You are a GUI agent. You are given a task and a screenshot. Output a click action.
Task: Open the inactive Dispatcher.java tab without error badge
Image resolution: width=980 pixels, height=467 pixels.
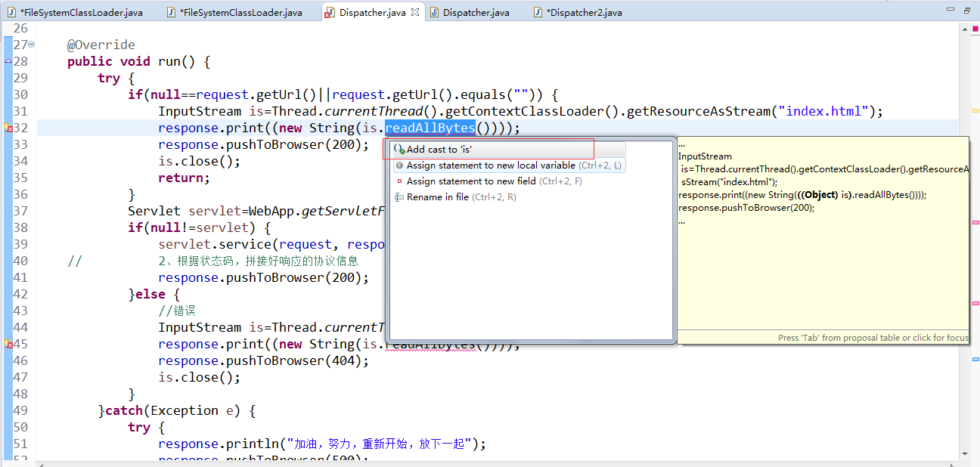tap(469, 13)
